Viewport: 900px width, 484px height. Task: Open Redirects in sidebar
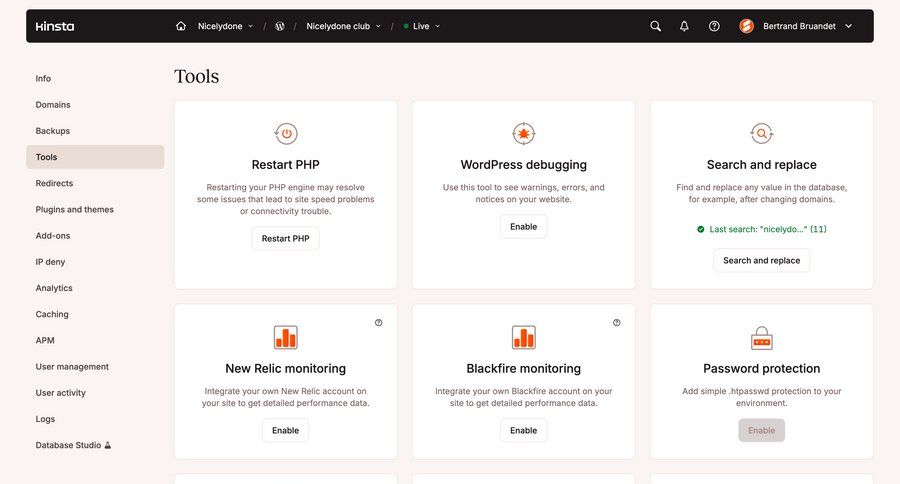[55, 183]
